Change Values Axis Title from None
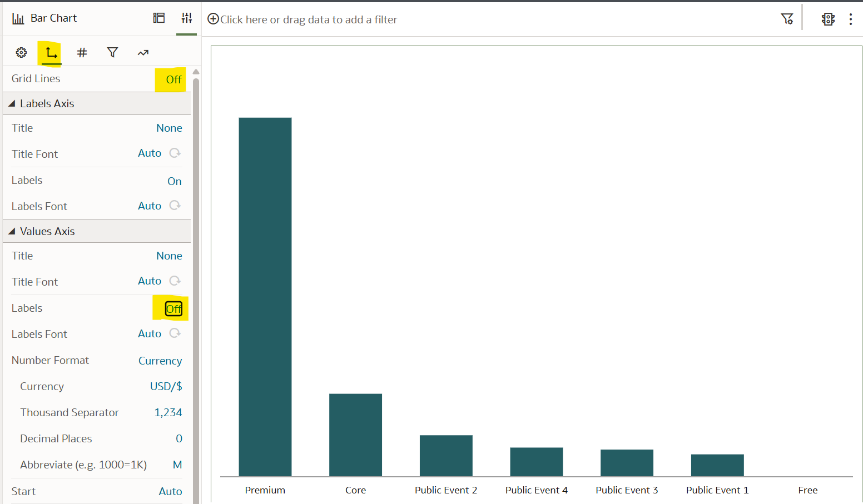This screenshot has height=504, width=863. point(169,256)
